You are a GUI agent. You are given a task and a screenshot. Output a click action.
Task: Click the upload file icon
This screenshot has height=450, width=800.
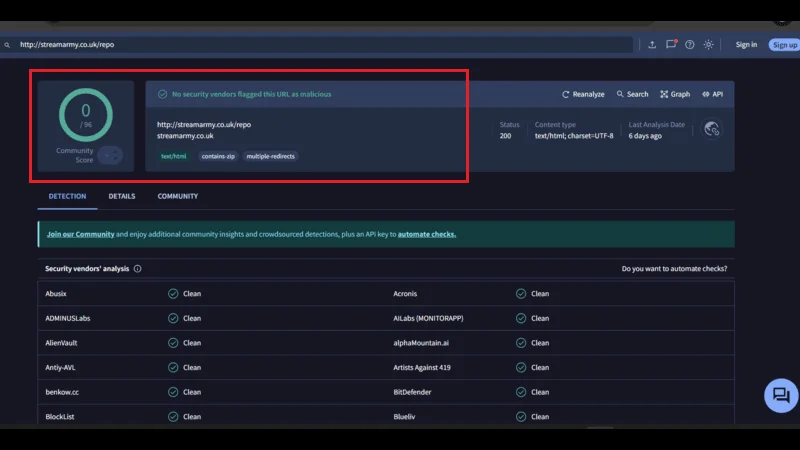(652, 45)
